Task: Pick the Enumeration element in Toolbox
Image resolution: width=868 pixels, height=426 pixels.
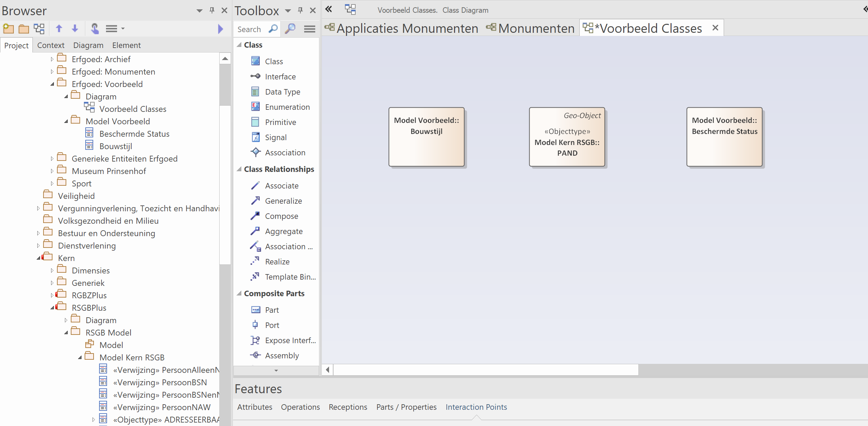Action: [x=287, y=107]
